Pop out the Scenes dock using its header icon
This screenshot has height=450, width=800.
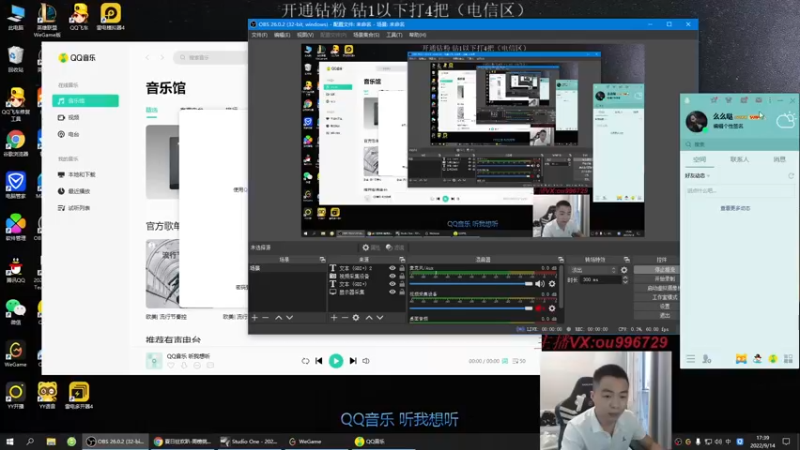point(322,260)
